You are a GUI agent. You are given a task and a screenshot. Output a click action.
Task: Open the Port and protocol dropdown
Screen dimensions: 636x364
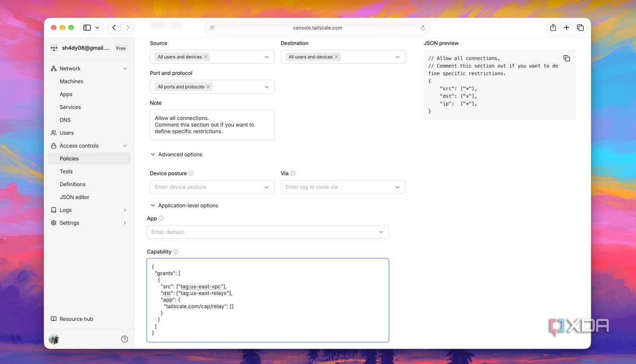coord(212,87)
